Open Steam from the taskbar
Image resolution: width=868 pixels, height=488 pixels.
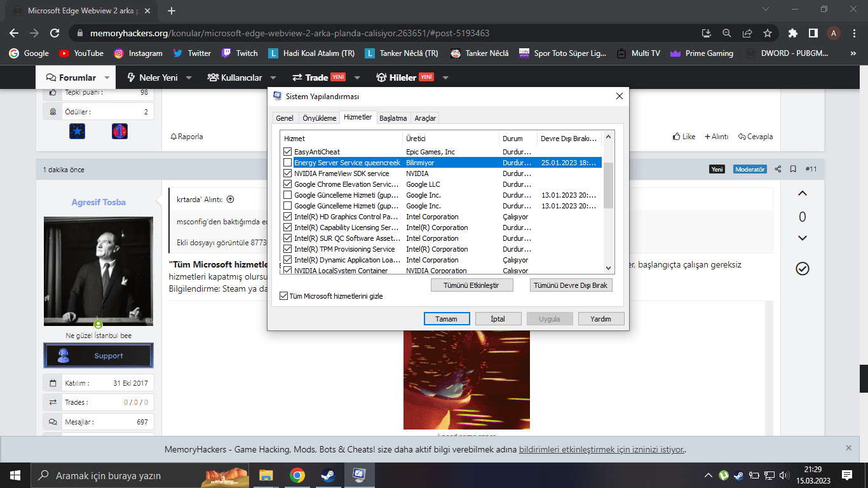(329, 475)
